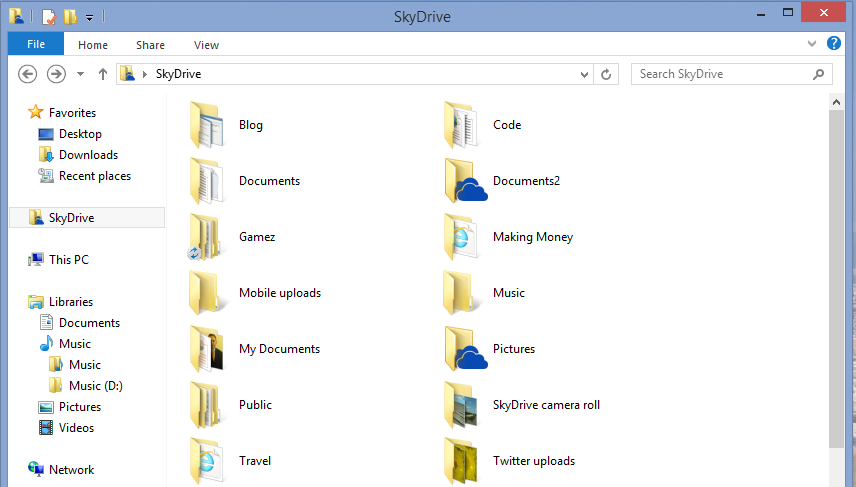Go up one folder level

(x=103, y=74)
